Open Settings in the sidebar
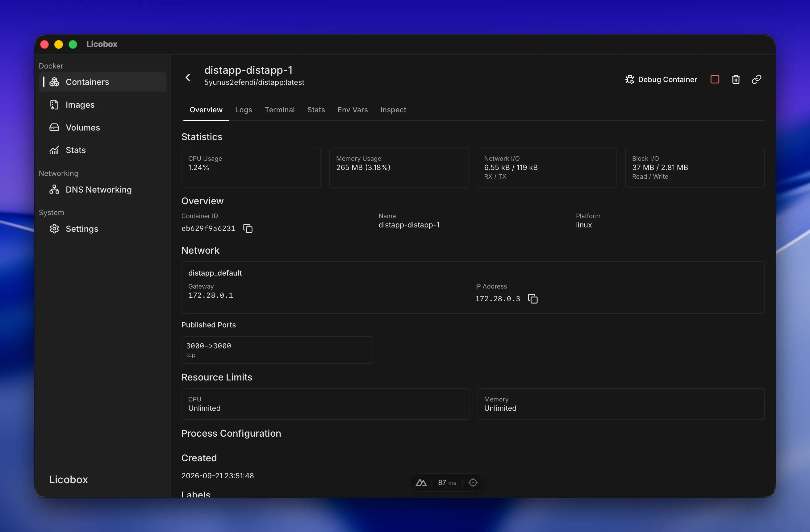 tap(102, 229)
